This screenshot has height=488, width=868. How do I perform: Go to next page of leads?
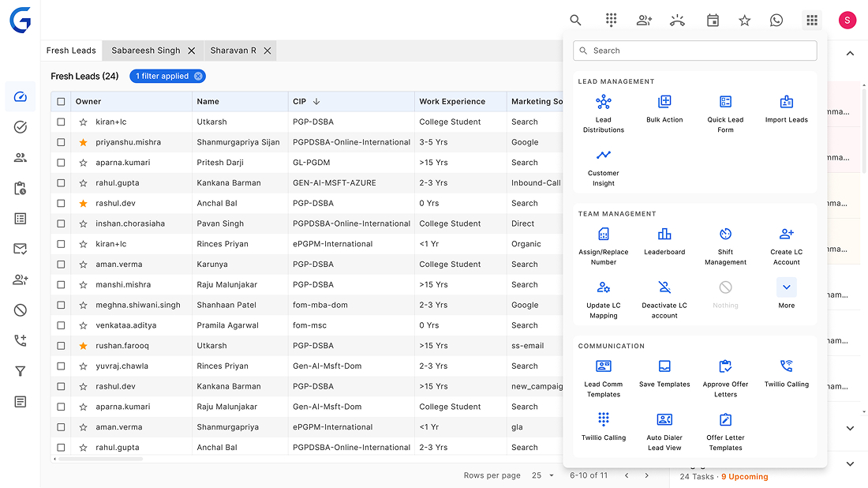tap(647, 475)
